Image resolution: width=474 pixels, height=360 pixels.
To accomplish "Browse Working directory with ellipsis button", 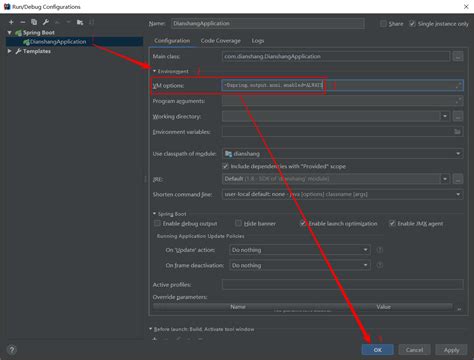I will pos(458,116).
